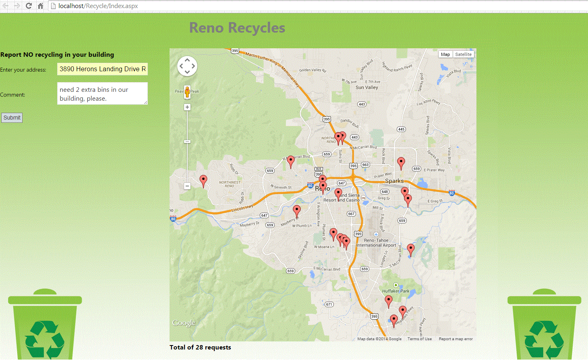Go to the browser home page icon

(x=40, y=6)
